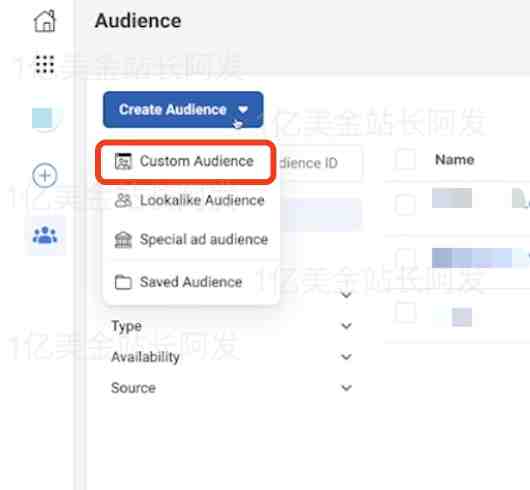
Task: Open the Audiences people icon in sidebar
Action: click(x=45, y=236)
